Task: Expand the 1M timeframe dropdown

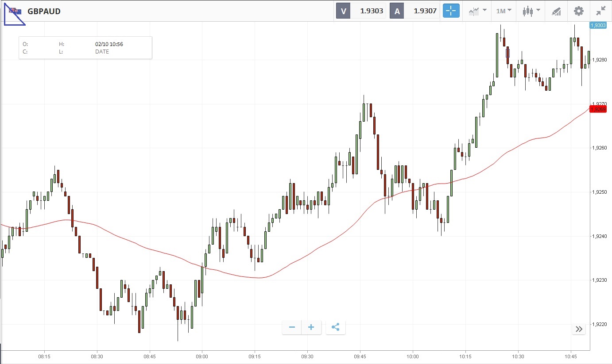Action: pos(504,11)
